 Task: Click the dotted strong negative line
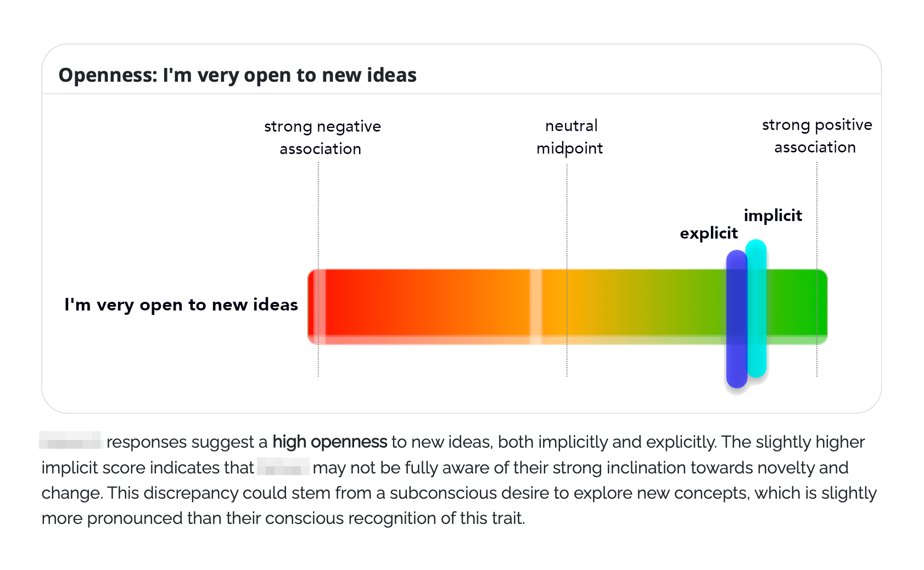point(318,270)
